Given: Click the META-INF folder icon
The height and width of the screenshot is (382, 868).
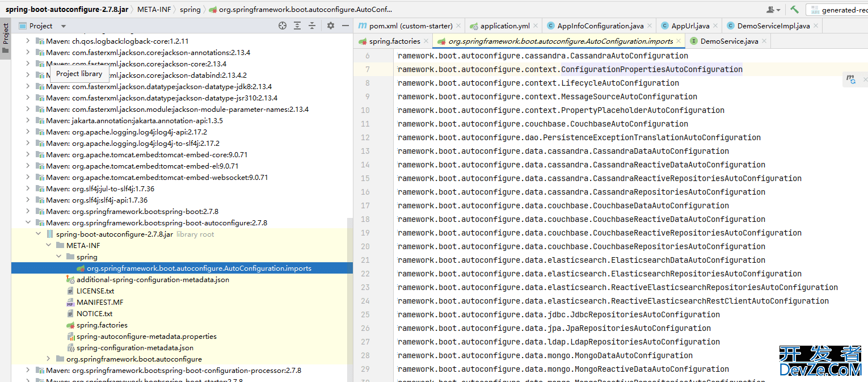Looking at the screenshot, I should [x=60, y=246].
